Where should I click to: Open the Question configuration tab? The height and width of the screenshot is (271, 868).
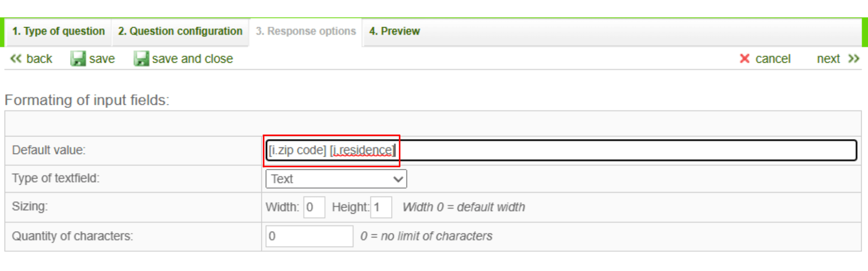coord(180,31)
